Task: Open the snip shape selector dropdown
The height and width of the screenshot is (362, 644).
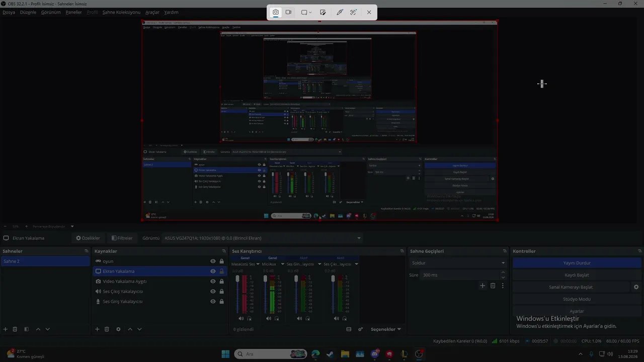Action: [306, 12]
